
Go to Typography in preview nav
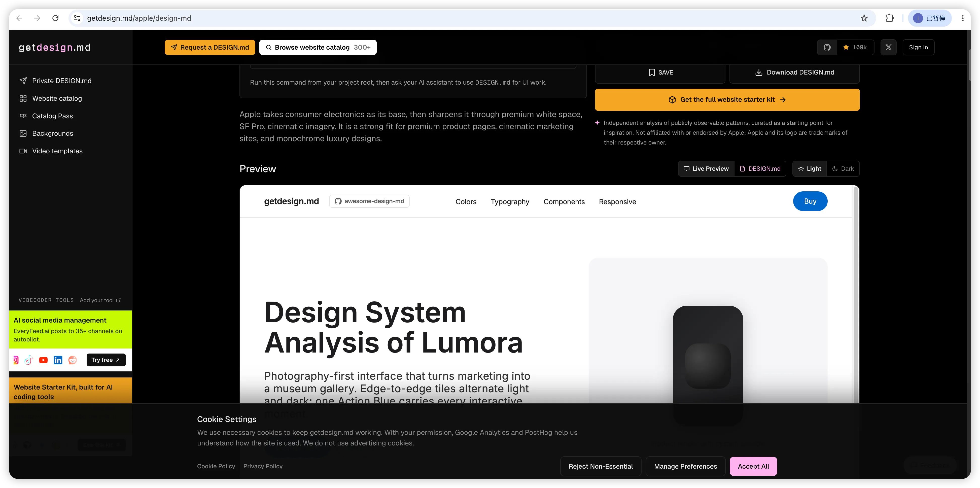point(510,202)
